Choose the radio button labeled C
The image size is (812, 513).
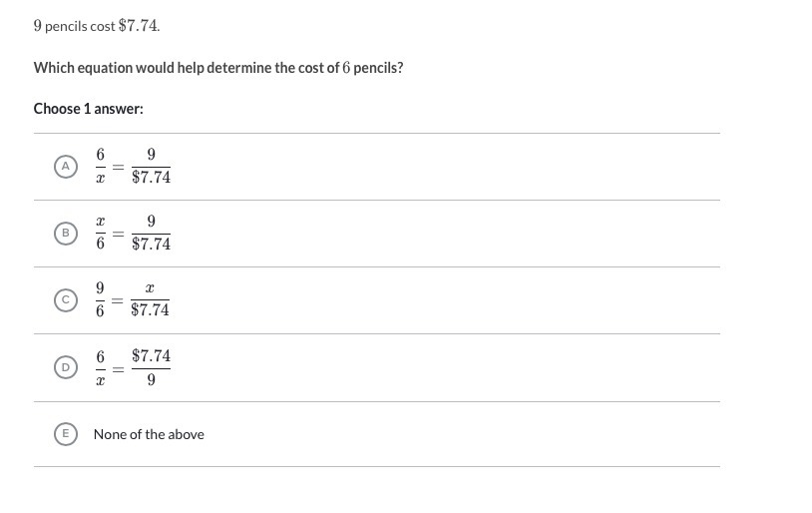pos(66,299)
